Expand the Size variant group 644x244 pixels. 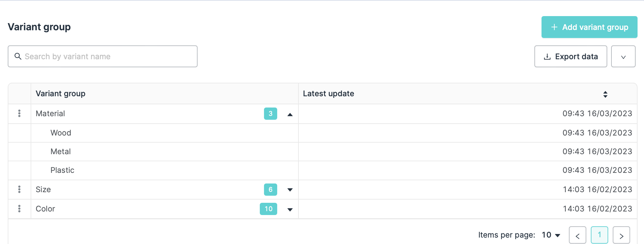coord(290,190)
